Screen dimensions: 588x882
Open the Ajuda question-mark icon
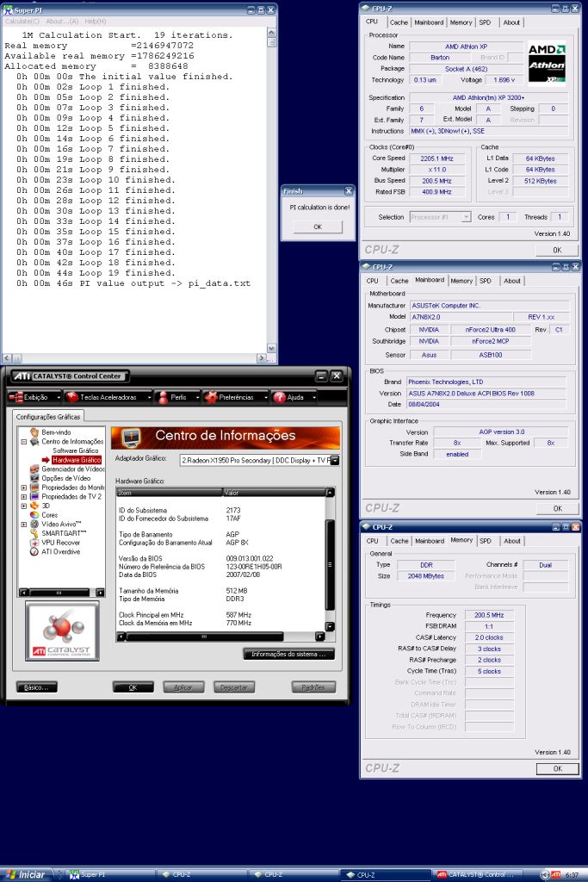point(280,397)
